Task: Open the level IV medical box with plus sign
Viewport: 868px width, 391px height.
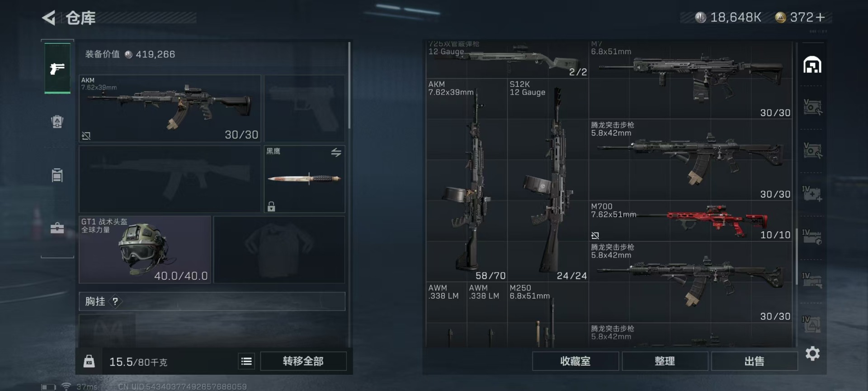Action: point(812,194)
